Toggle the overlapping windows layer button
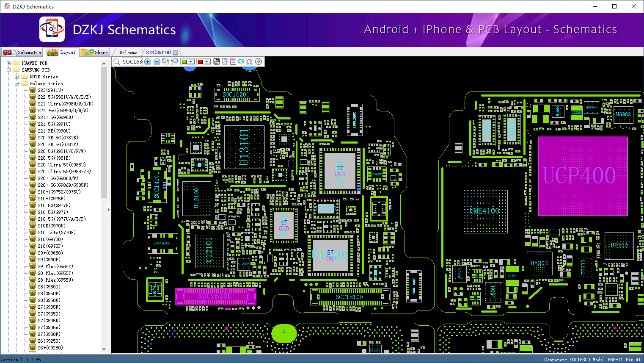This screenshot has width=644, height=363. (217, 61)
